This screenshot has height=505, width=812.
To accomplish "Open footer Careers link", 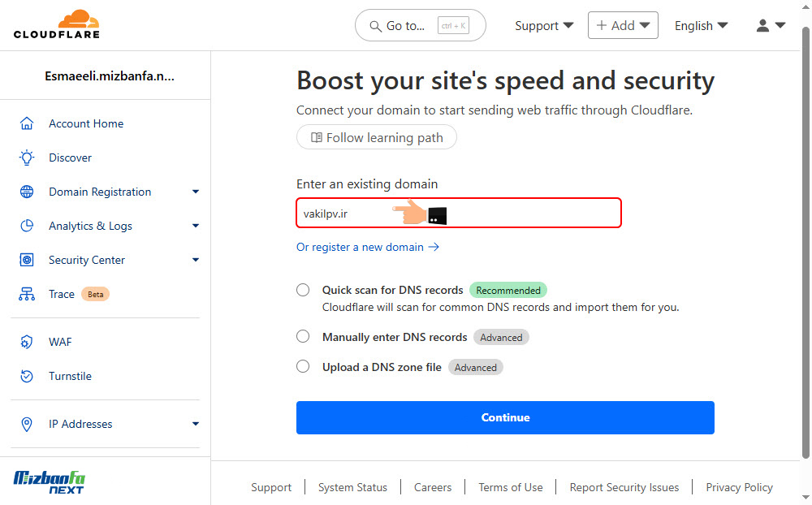I will [x=433, y=487].
